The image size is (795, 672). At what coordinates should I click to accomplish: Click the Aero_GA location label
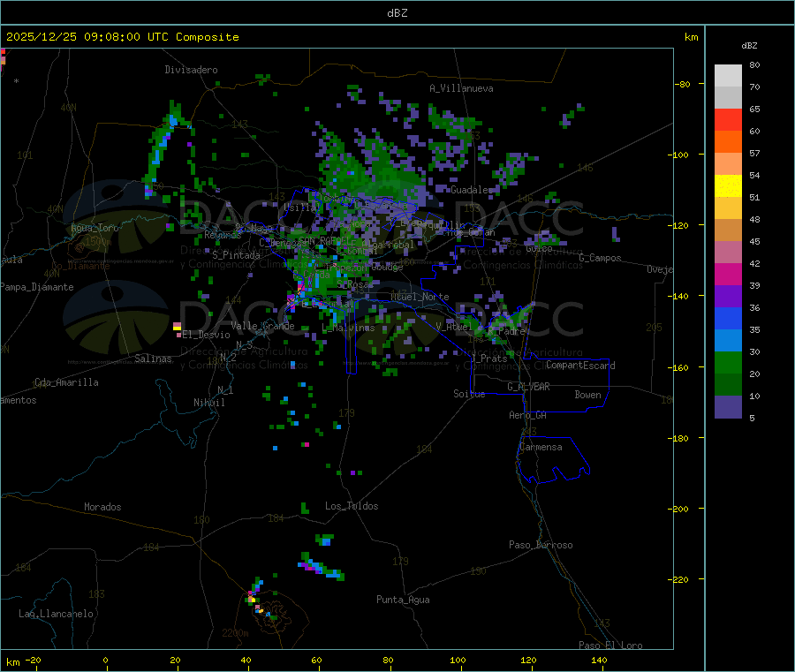[x=528, y=415]
